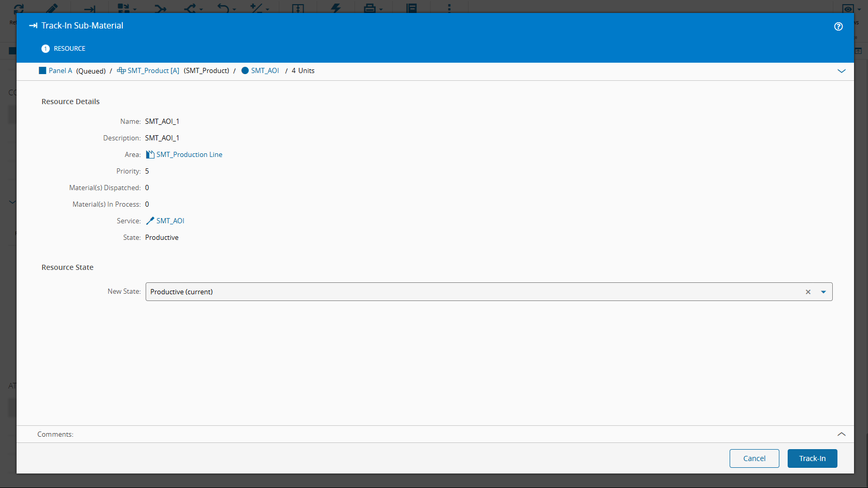This screenshot has height=488, width=868.
Task: Click the 4 Units text in header
Action: pyautogui.click(x=303, y=70)
